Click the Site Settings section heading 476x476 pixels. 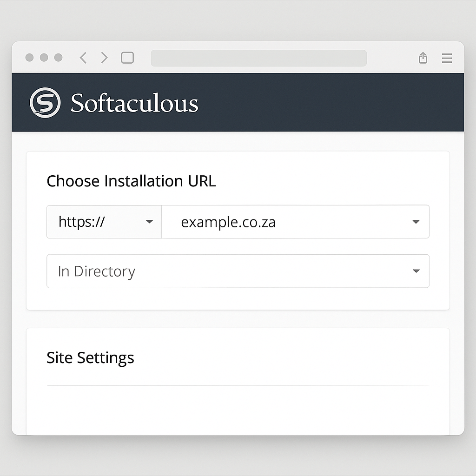coord(90,358)
